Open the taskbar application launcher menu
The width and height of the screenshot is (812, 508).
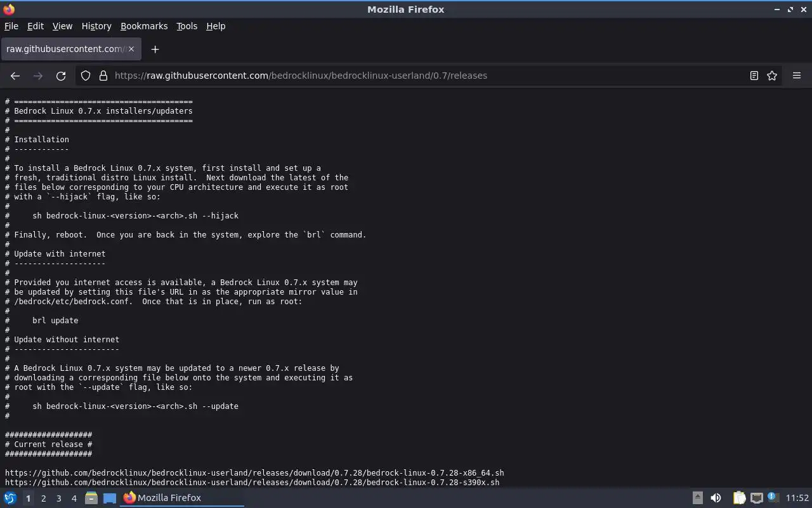10,498
